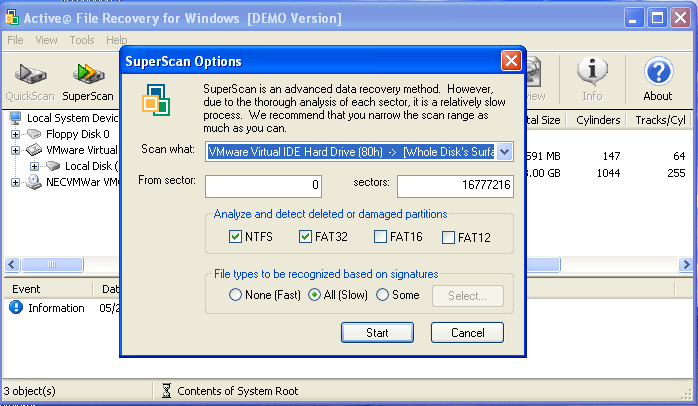Click the Tracks/Cyl value 255
The height and width of the screenshot is (406, 698).
coord(676,173)
